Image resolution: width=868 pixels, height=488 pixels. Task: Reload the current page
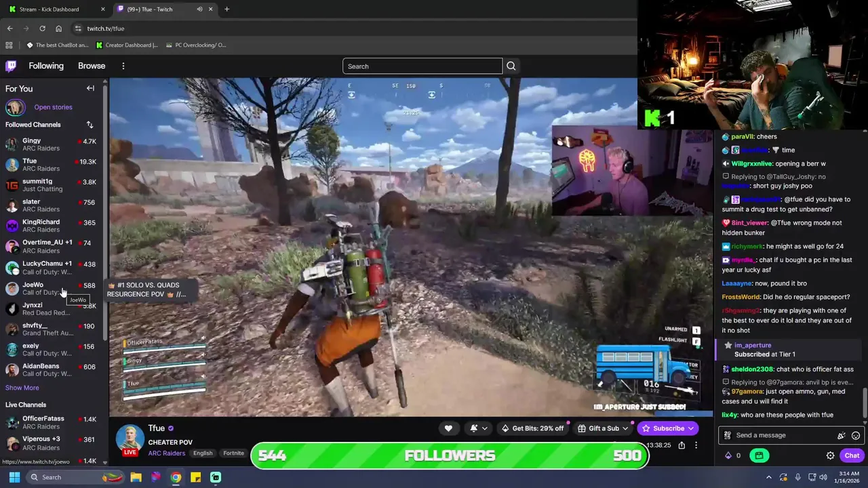tap(42, 28)
